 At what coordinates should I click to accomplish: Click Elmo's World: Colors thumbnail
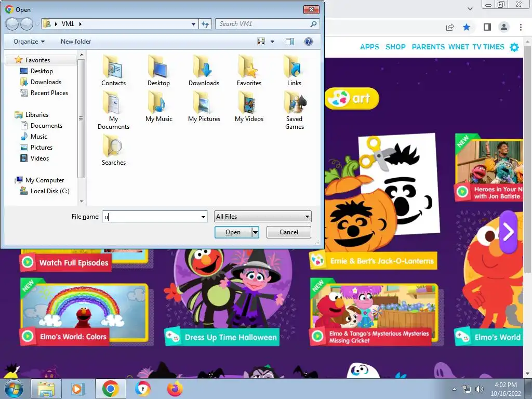click(x=84, y=312)
